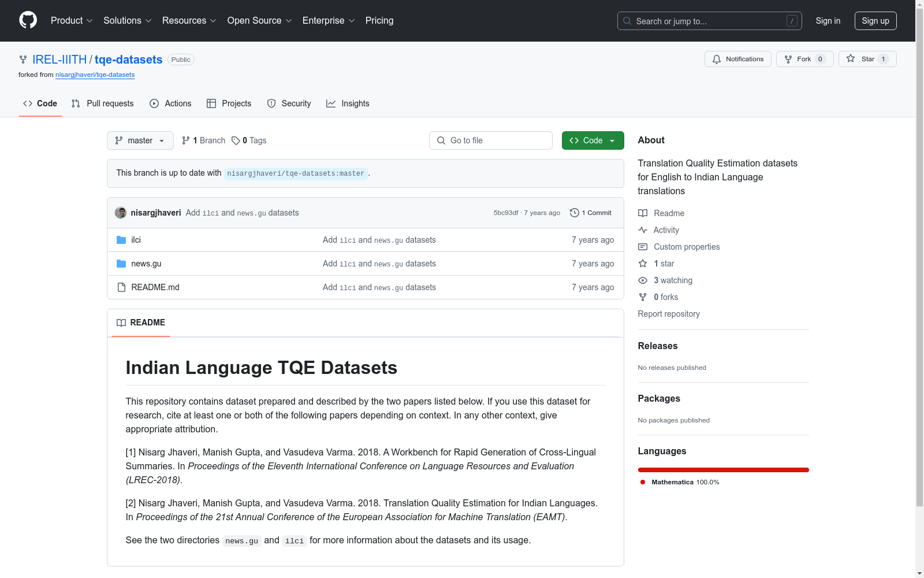
Task: Open the Actions tab
Action: point(170,103)
